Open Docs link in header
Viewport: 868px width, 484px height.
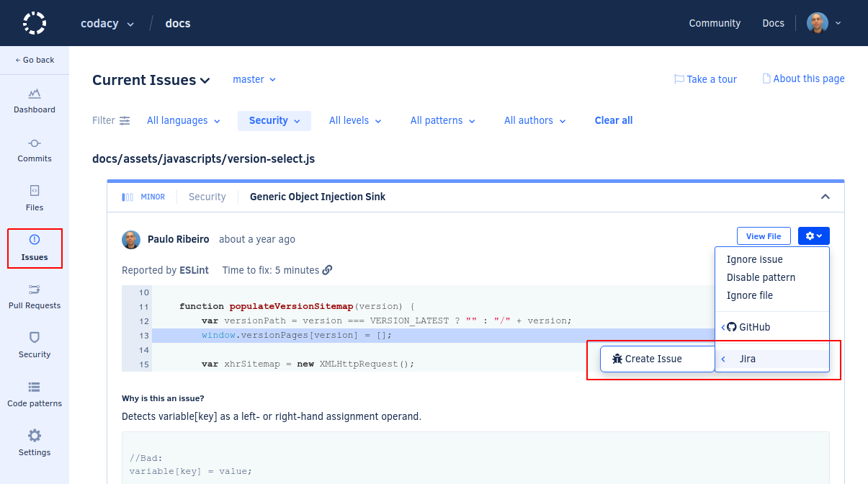tap(773, 23)
